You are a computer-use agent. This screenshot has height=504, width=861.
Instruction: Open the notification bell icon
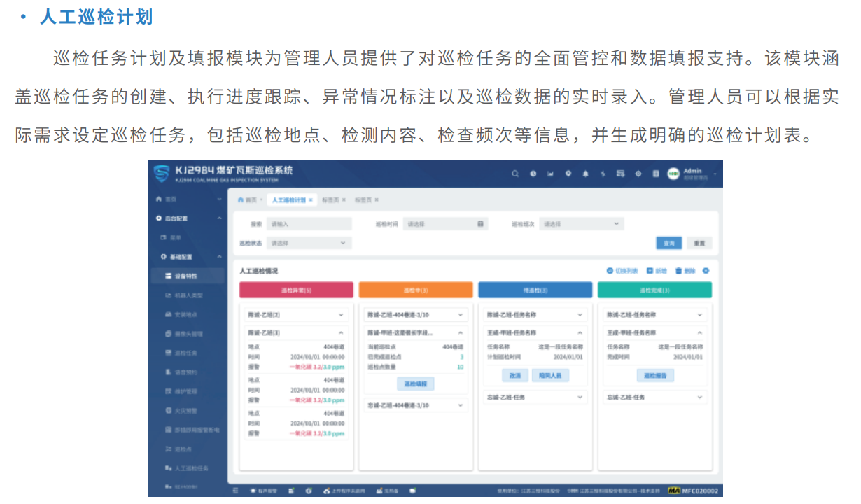[585, 174]
